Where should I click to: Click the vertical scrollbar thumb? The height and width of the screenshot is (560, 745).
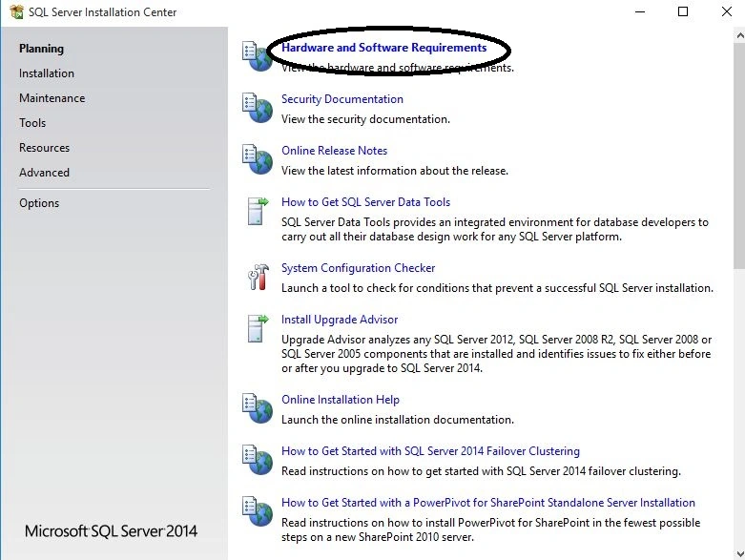(x=739, y=156)
